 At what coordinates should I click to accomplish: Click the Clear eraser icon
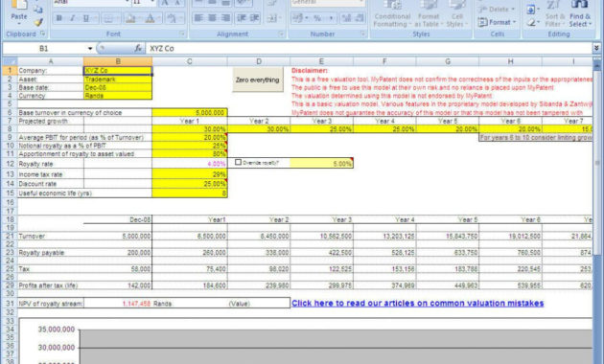[531, 22]
